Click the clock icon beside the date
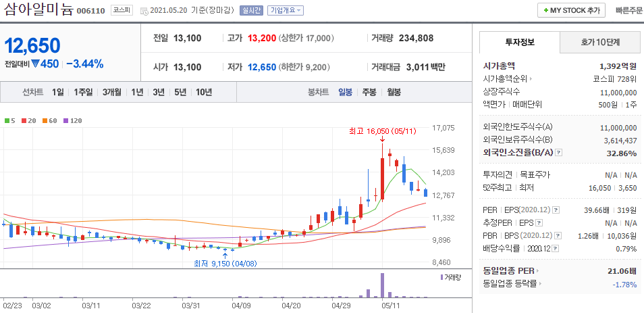Viewport: 644px width, 313px height. pyautogui.click(x=144, y=11)
